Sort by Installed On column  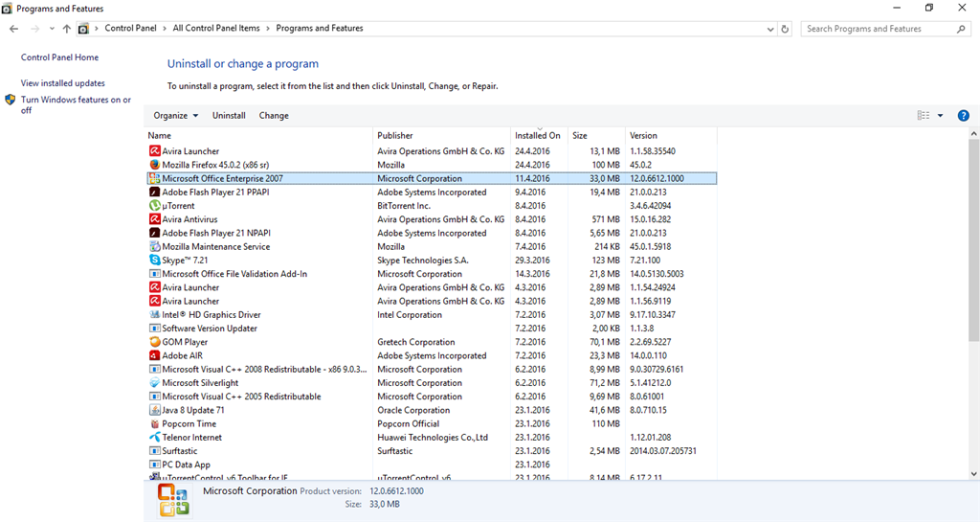coord(540,135)
